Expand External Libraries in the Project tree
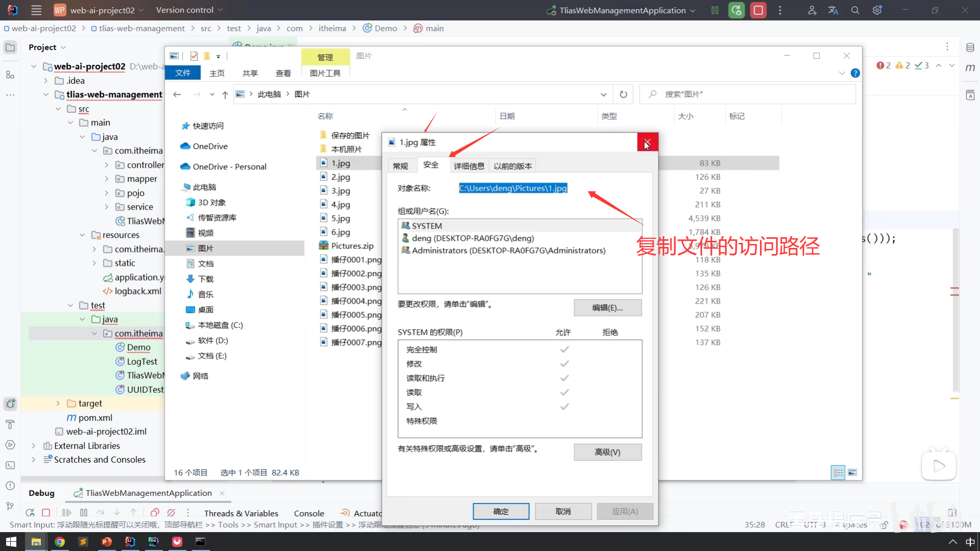Screen dimensions: 980x551 click(34, 446)
